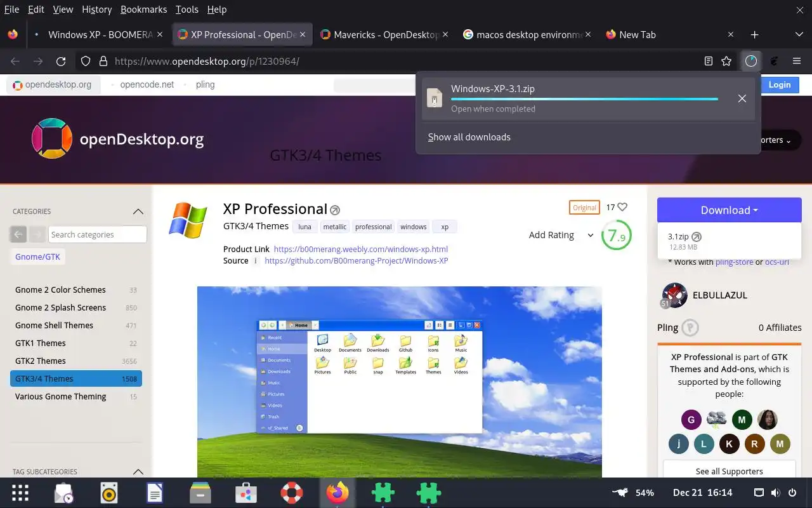Click the Search categories input field

click(x=98, y=234)
